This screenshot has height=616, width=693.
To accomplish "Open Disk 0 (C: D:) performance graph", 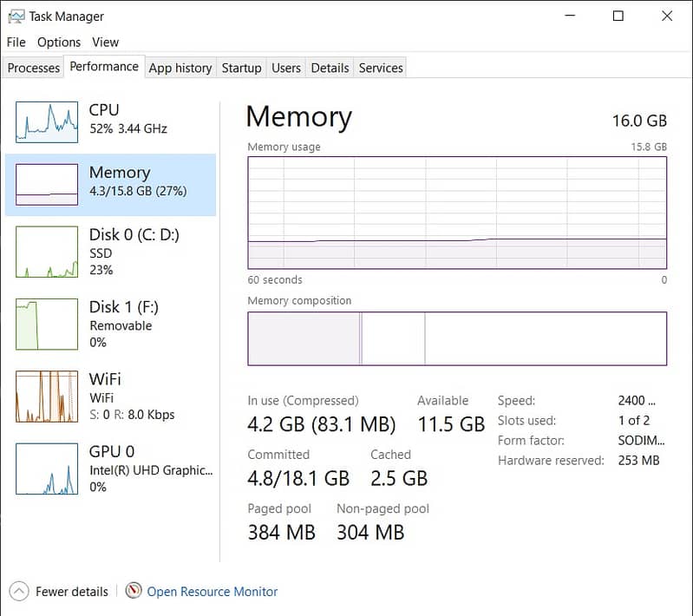I will click(47, 252).
